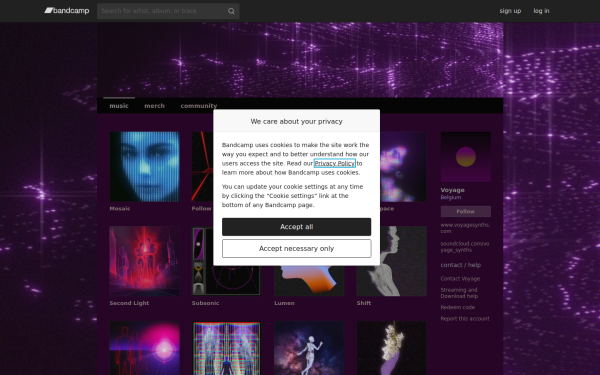
Task: Click the Voyage artist avatar image
Action: coord(466,157)
